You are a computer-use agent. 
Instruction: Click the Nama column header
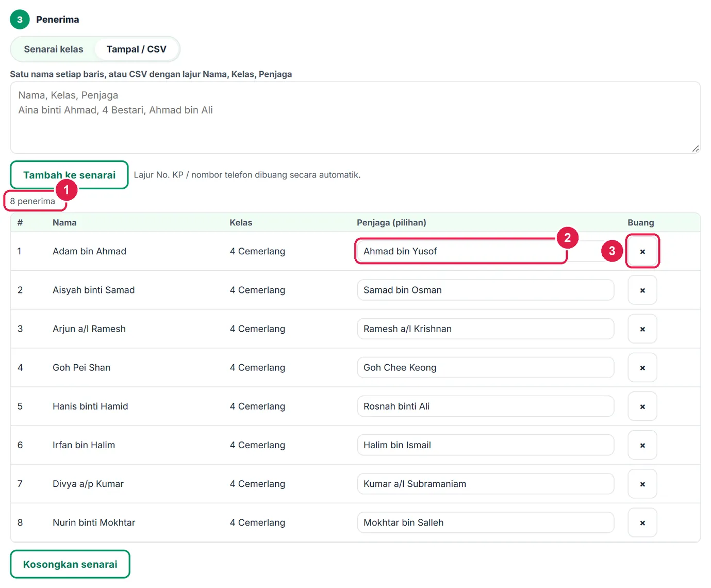coord(64,222)
